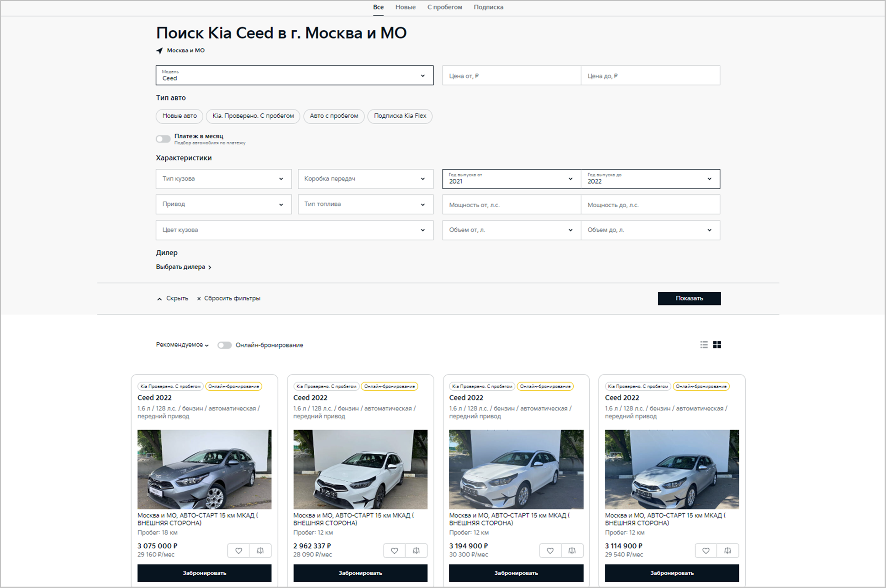This screenshot has height=588, width=886.
Task: Open the Модель Ceed dropdown
Action: (295, 75)
